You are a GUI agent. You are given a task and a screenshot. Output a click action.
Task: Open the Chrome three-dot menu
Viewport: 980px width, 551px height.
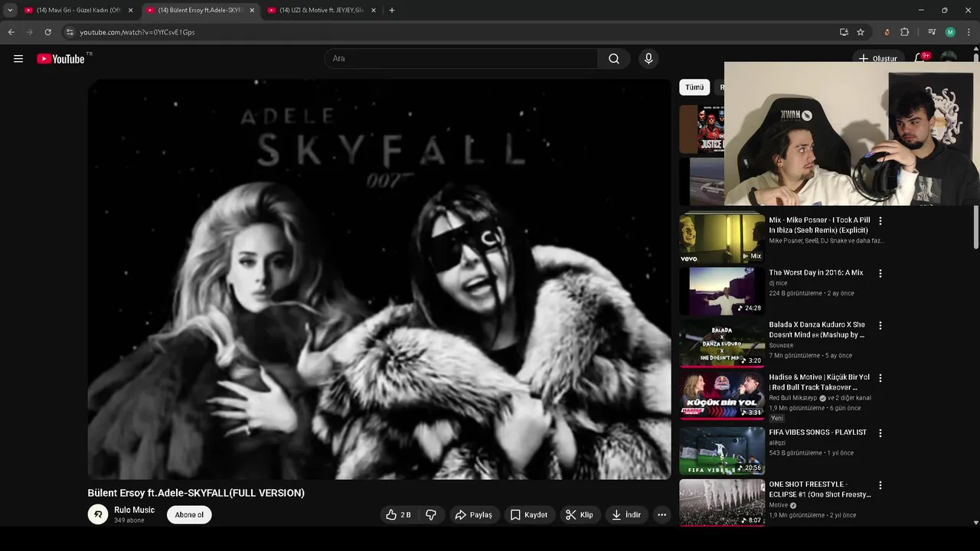[x=969, y=32]
